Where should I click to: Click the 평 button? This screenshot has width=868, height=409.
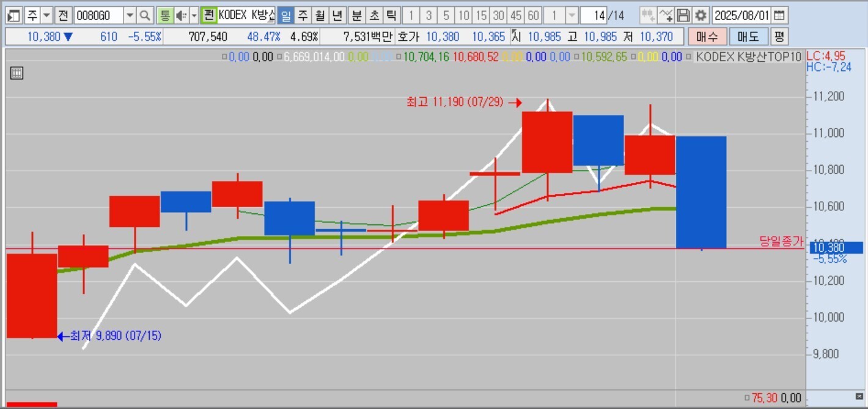click(779, 37)
